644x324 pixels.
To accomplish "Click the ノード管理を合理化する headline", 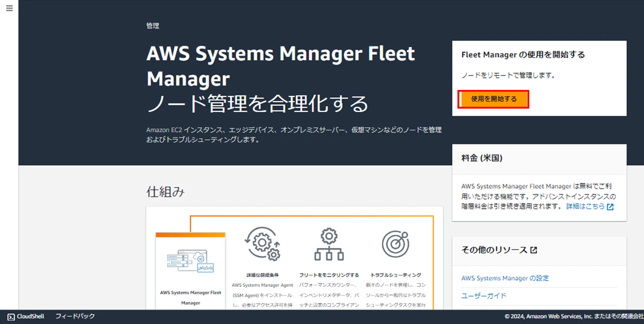I will point(257,104).
